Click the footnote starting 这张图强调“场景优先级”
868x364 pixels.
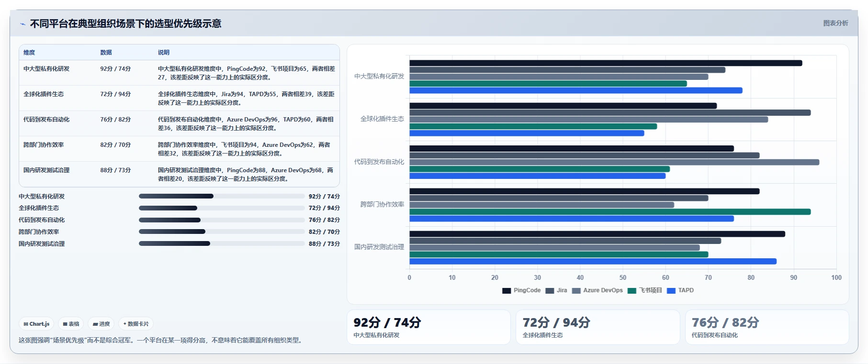coord(161,341)
